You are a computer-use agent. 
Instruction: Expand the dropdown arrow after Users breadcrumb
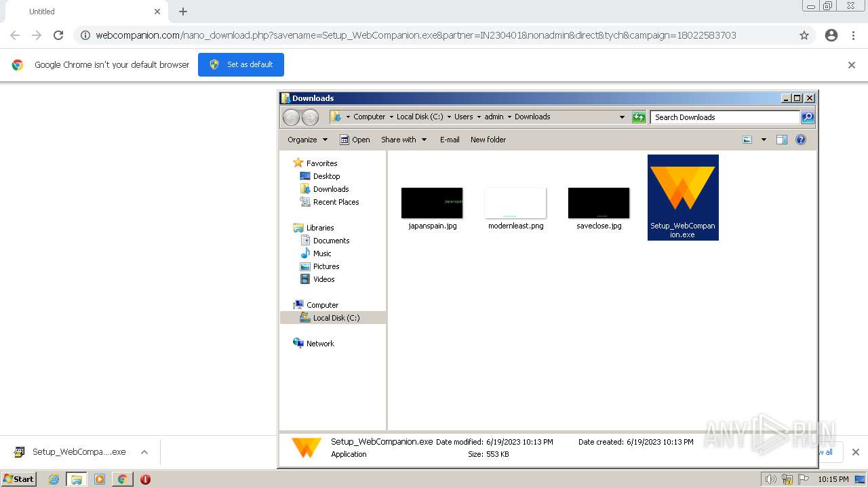click(x=479, y=117)
